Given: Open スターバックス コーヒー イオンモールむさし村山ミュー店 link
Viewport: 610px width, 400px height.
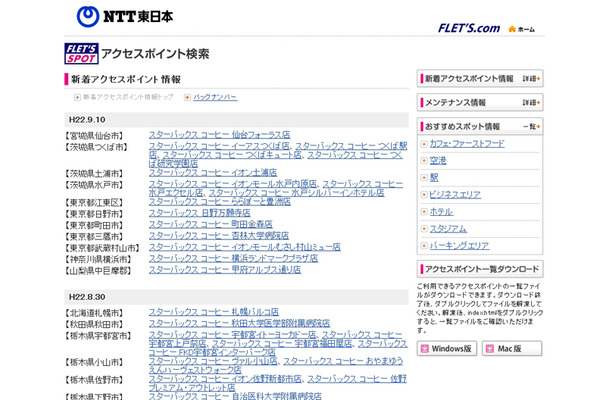Looking at the screenshot, I should [245, 247].
